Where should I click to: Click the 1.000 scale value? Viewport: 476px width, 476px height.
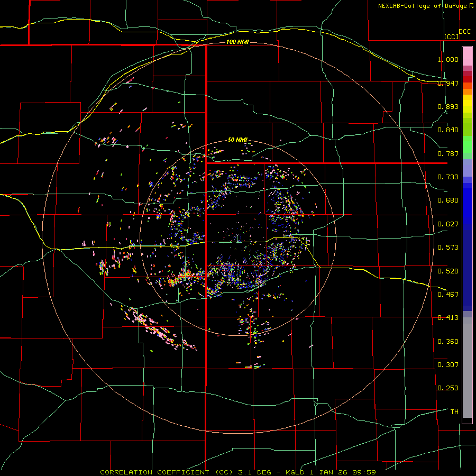coord(448,59)
